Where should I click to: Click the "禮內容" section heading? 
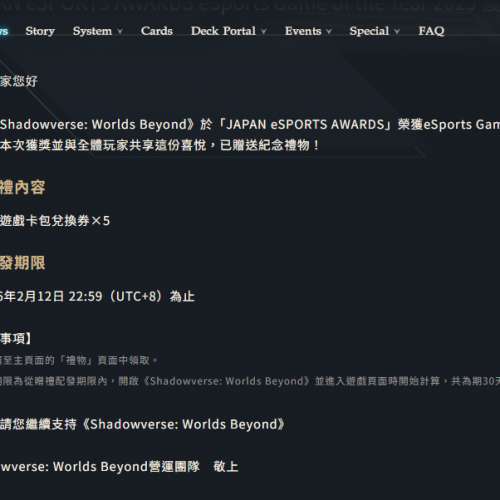pyautogui.click(x=23, y=187)
